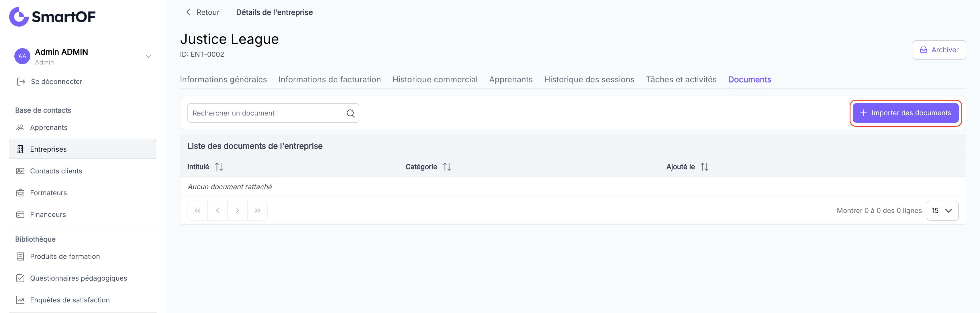Screen dimensions: 980x313
Task: Switch to Tâches et activités tab
Action: (681, 79)
